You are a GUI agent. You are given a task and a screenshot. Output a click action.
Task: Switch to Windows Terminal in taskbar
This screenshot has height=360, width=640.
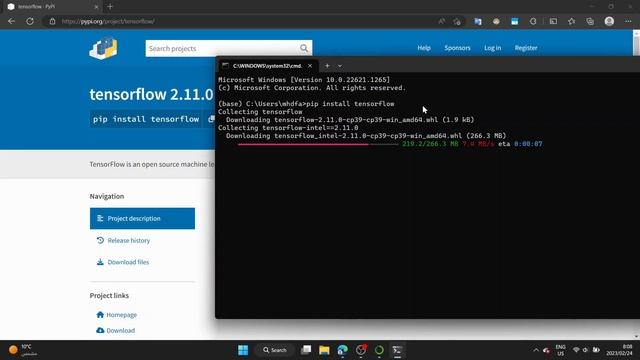397,350
